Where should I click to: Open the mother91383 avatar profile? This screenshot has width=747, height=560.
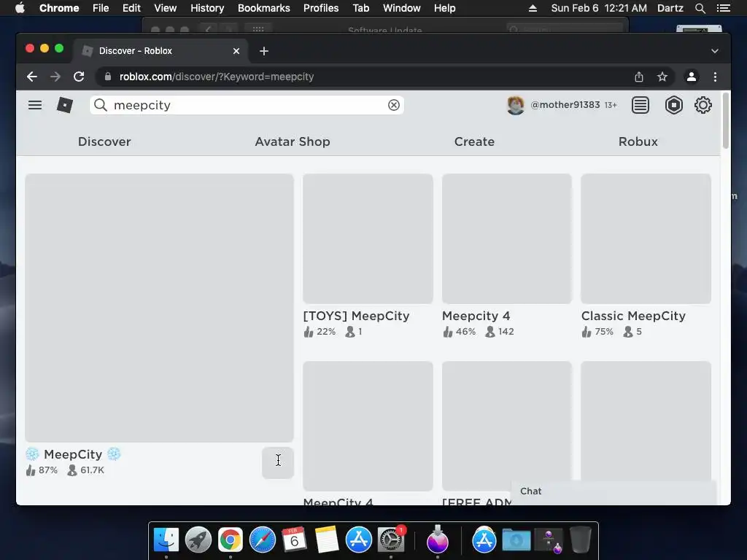tap(516, 105)
